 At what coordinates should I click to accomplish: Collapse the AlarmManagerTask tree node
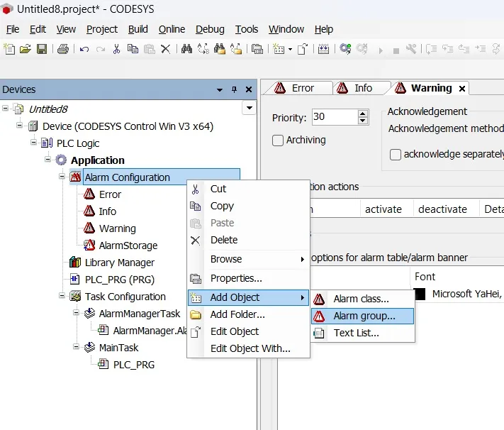point(76,312)
